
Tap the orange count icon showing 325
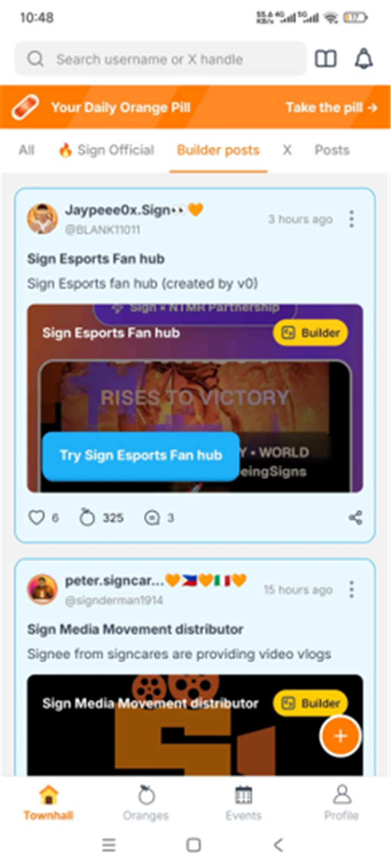87,518
